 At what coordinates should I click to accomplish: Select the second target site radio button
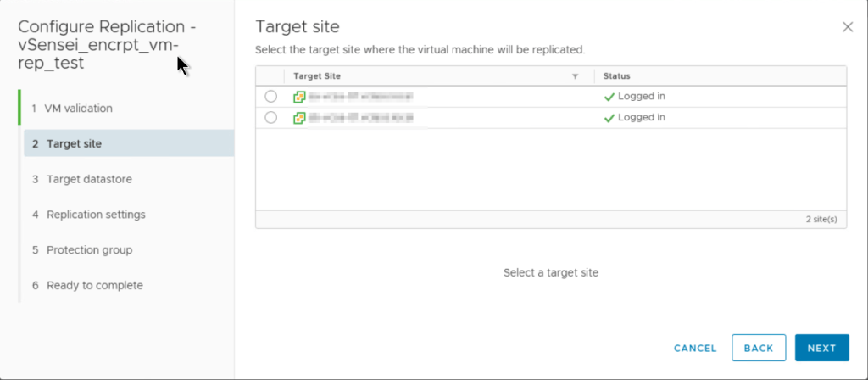pos(270,118)
